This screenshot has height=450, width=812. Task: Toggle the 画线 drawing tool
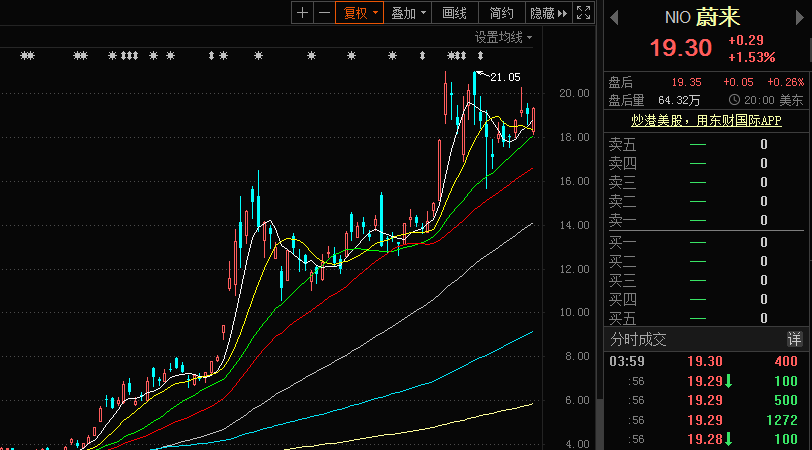coord(455,13)
